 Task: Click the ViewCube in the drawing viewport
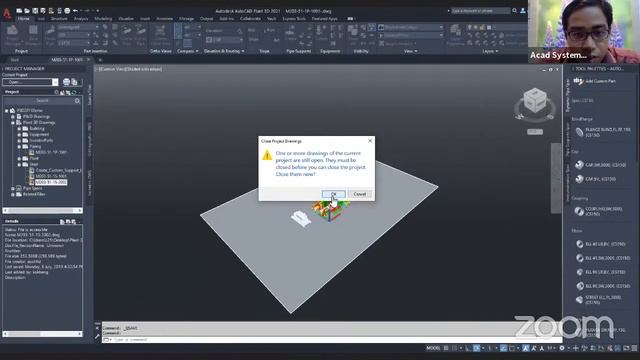click(535, 100)
